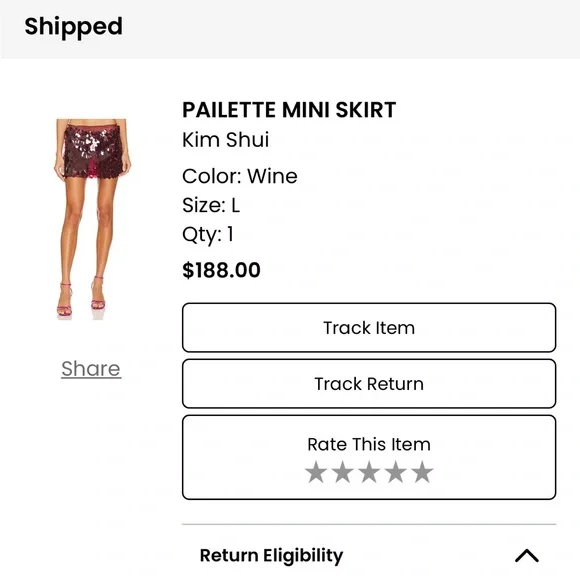Click the Size: L detail
The image size is (580, 580).
211,205
